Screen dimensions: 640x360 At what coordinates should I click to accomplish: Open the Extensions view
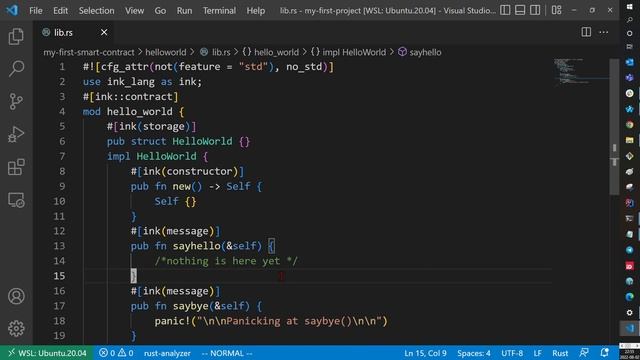[16, 167]
